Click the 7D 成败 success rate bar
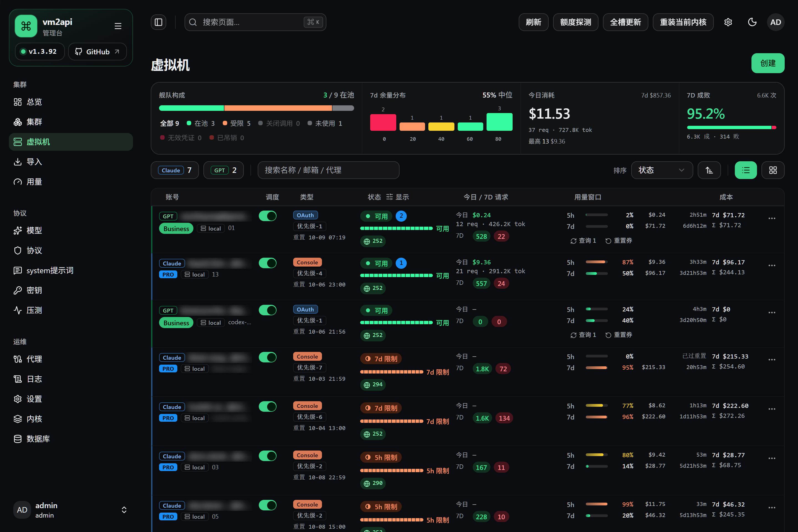 point(731,127)
